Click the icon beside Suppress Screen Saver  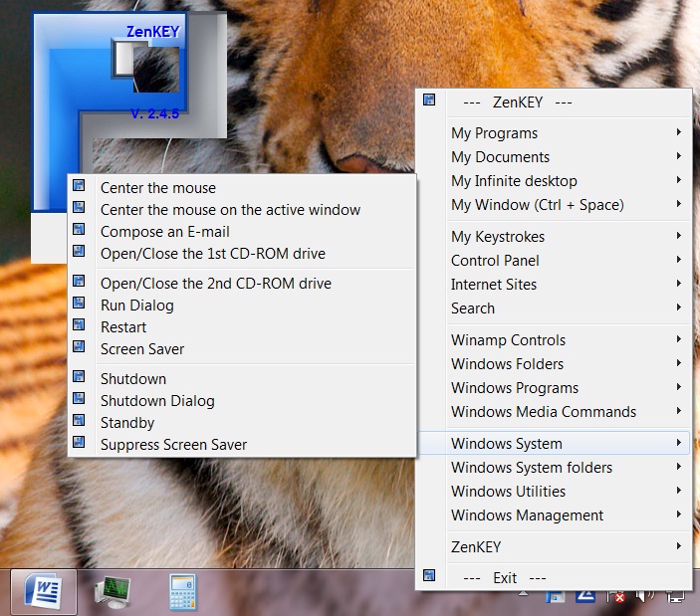79,442
